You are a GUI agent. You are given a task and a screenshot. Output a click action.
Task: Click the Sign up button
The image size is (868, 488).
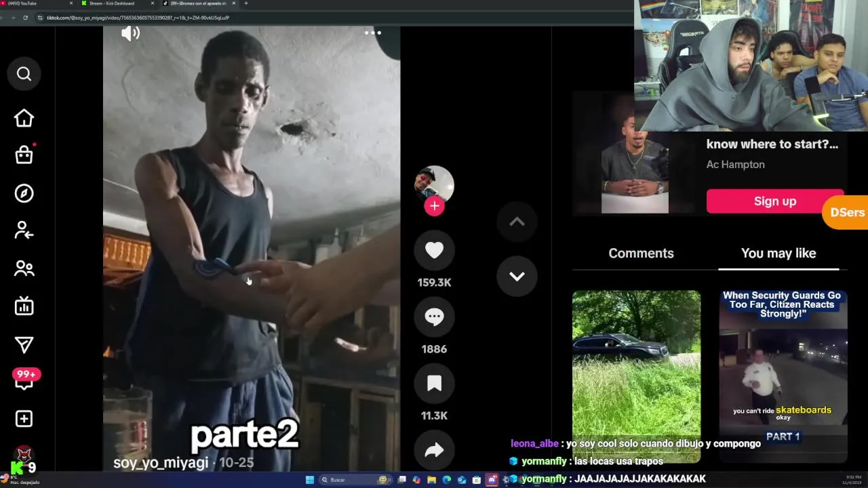point(775,201)
